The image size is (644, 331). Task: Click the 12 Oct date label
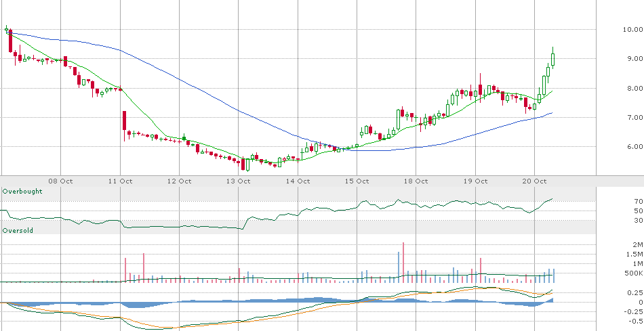tap(180, 181)
